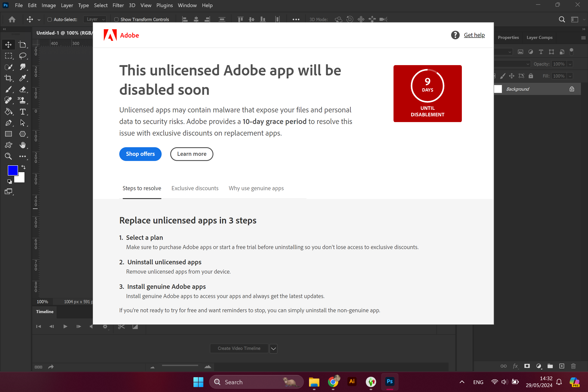Click the Shop offers button
Screen dimensions: 588x392
(x=140, y=154)
